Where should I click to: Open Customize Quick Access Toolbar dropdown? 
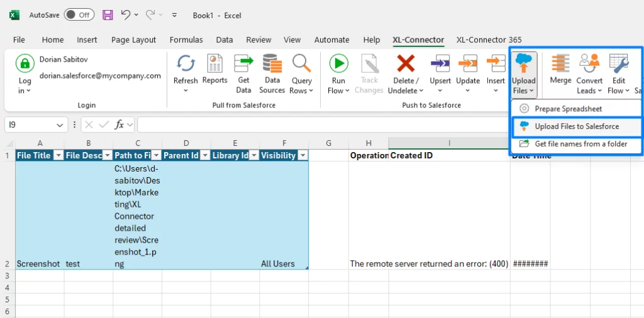click(x=175, y=15)
